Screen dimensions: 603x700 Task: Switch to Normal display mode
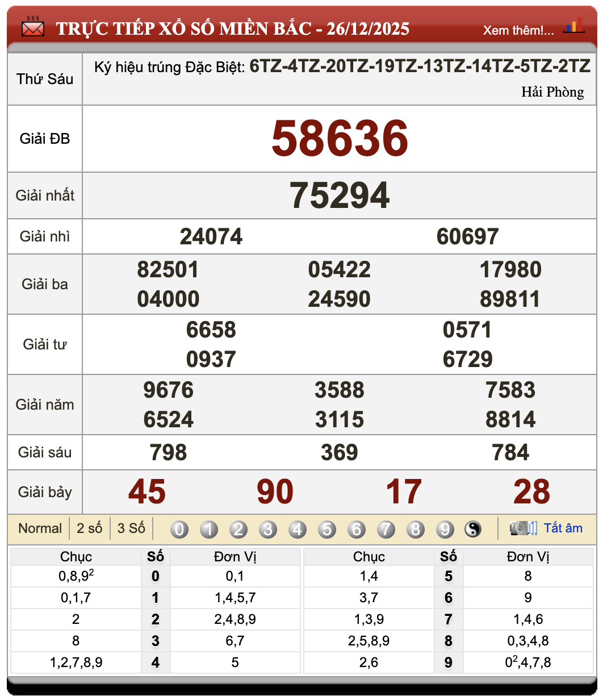tap(40, 528)
